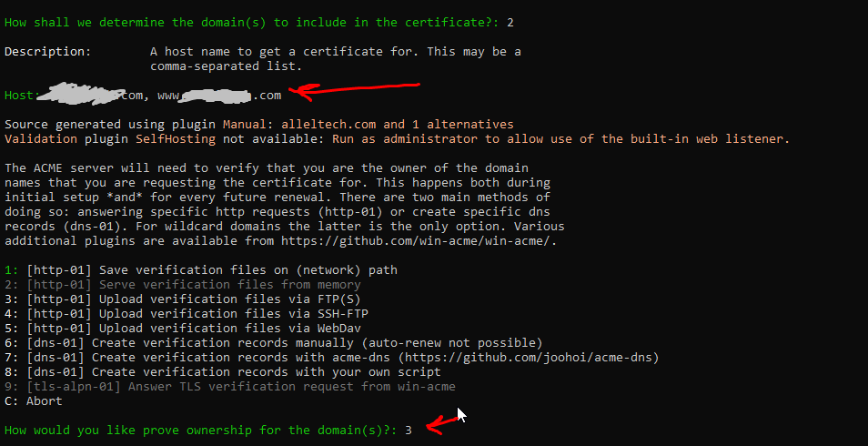Viewport: 868px width, 446px height.
Task: Select option 4 Upload via SSH-FTP
Action: coord(182,314)
